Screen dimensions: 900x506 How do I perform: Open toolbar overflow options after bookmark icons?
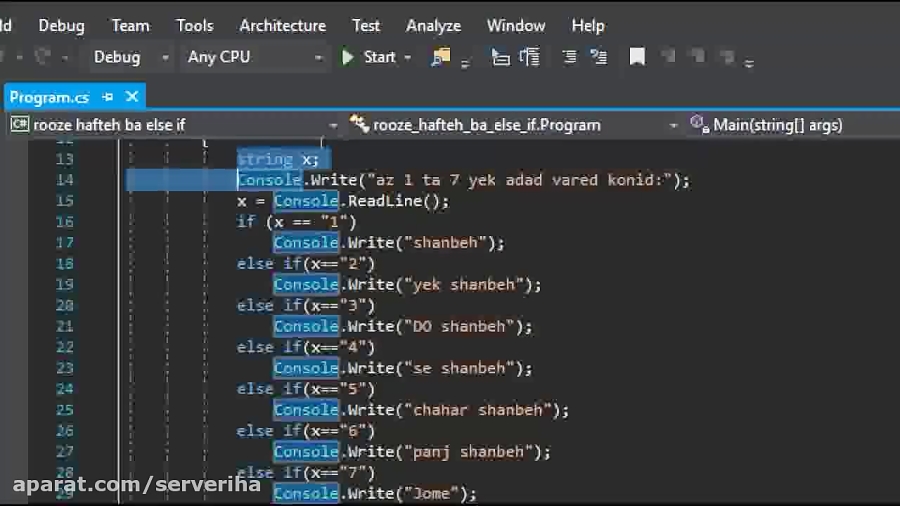pos(749,63)
